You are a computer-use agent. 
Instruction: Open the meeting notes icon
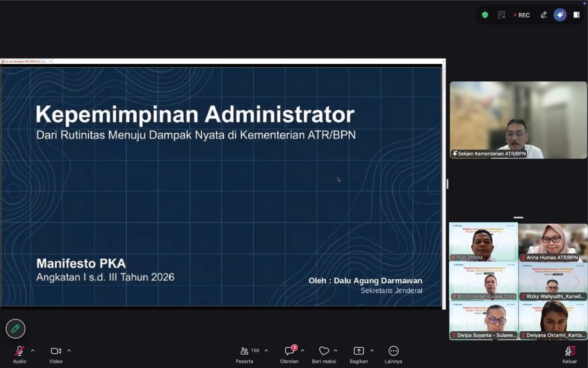501,15
